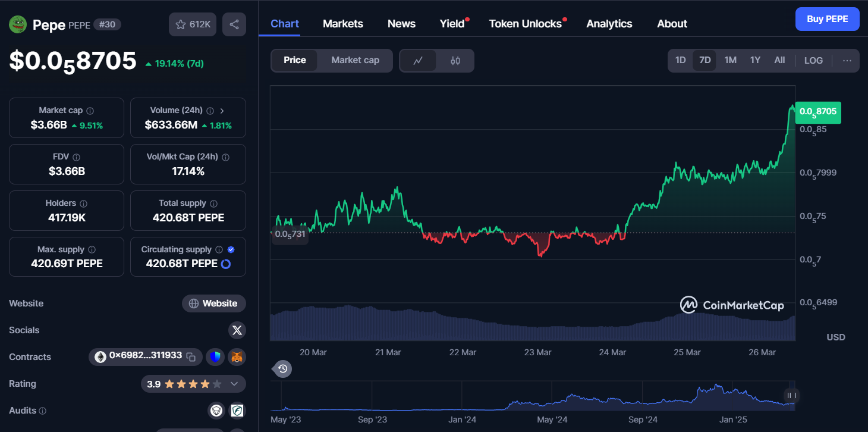Click the 420.69T PEPE max supply value
The width and height of the screenshot is (868, 432).
tap(67, 264)
